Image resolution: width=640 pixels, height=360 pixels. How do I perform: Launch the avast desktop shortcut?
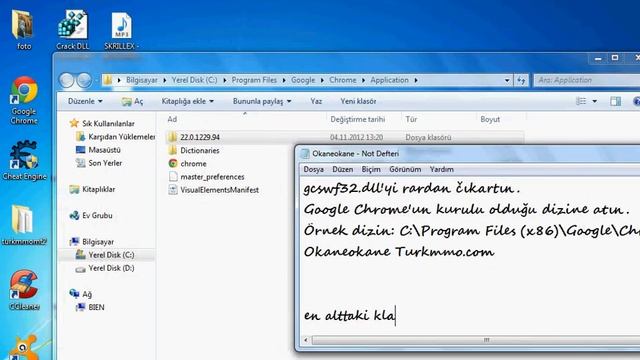[23, 348]
